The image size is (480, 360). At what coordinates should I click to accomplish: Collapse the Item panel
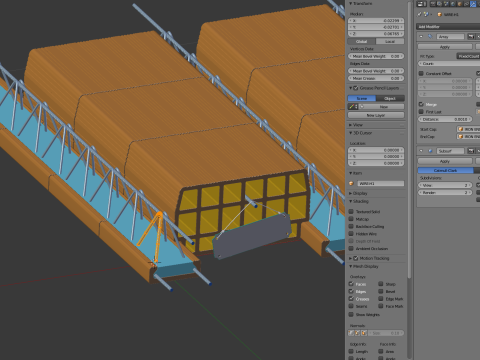pyautogui.click(x=351, y=173)
